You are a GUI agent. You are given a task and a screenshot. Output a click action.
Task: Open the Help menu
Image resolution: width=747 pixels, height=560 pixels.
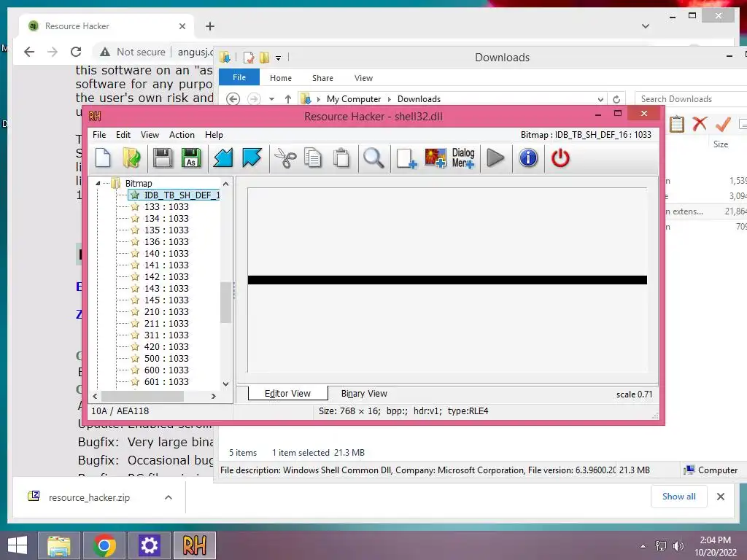coord(214,135)
